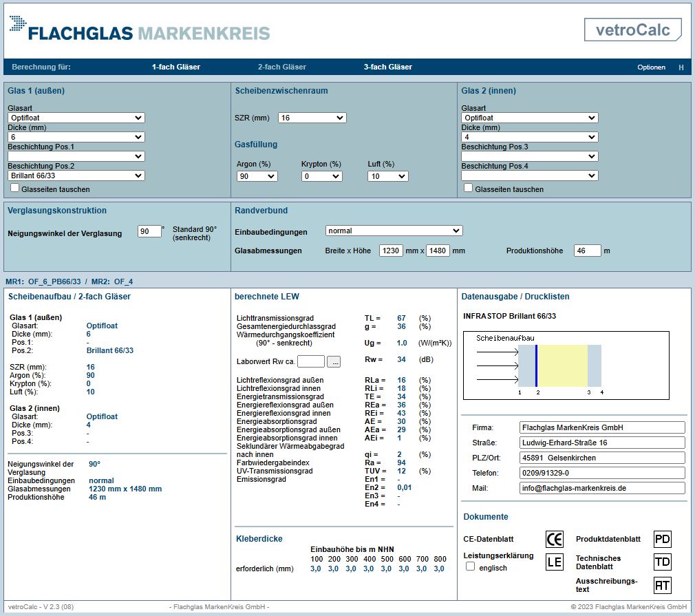The image size is (695, 616).
Task: Click the PLZ/Ort text field
Action: (x=602, y=458)
